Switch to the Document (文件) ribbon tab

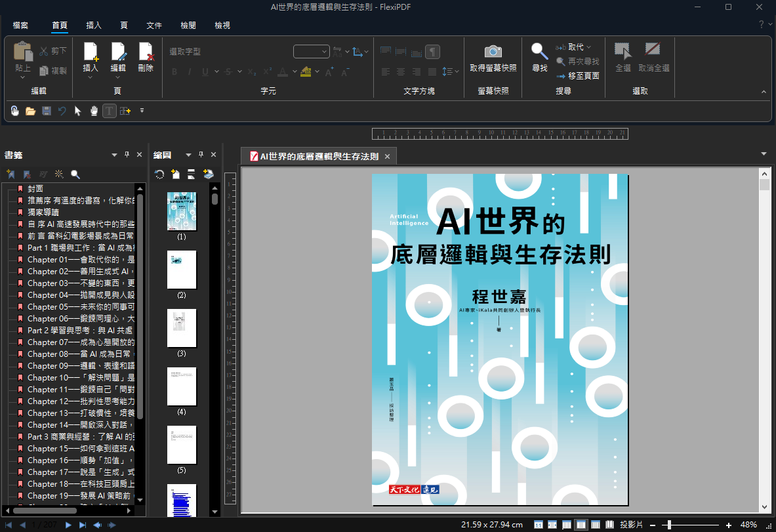pyautogui.click(x=154, y=25)
